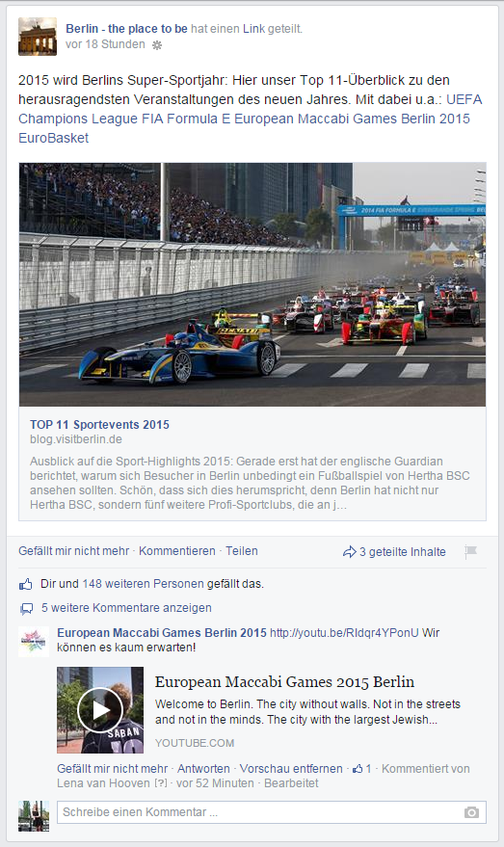504x847 pixels.
Task: Click the camera icon in comment box
Action: pyautogui.click(x=471, y=812)
